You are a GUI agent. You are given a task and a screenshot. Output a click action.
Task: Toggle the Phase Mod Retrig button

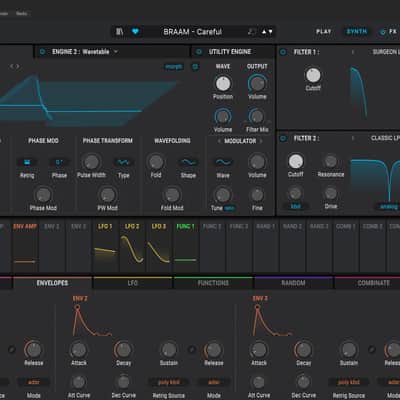pyautogui.click(x=27, y=162)
